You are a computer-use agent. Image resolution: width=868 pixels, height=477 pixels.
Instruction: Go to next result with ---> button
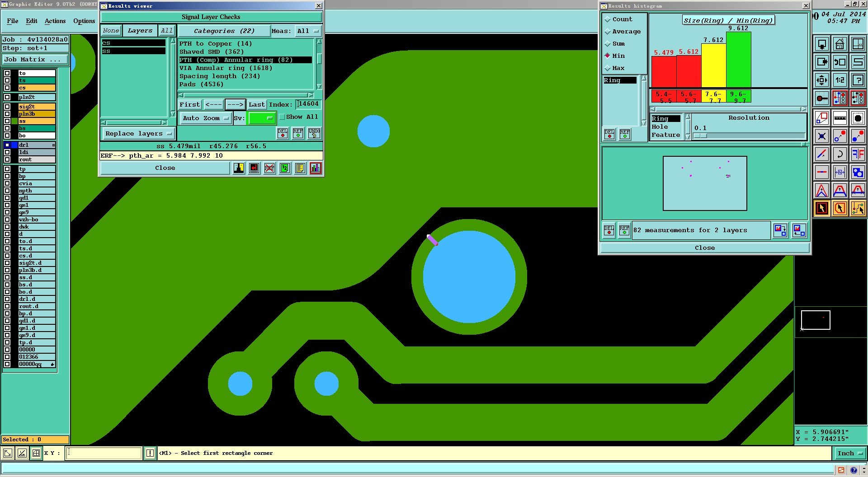(235, 105)
